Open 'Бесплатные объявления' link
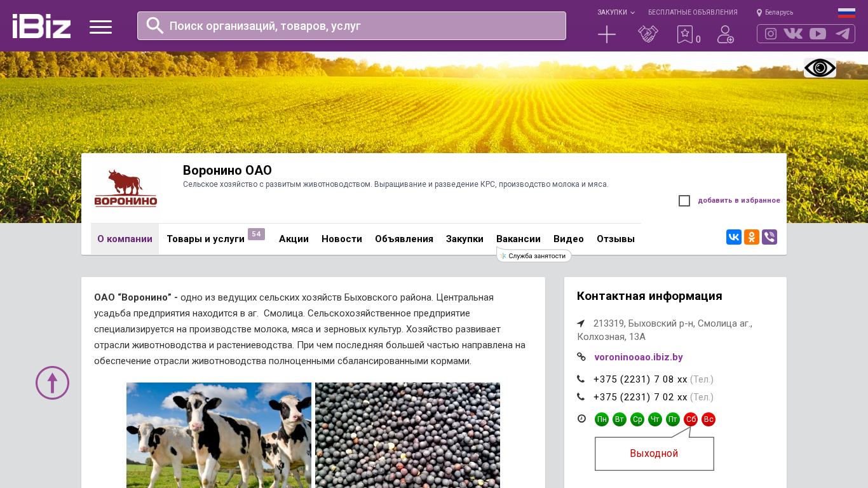 point(693,13)
